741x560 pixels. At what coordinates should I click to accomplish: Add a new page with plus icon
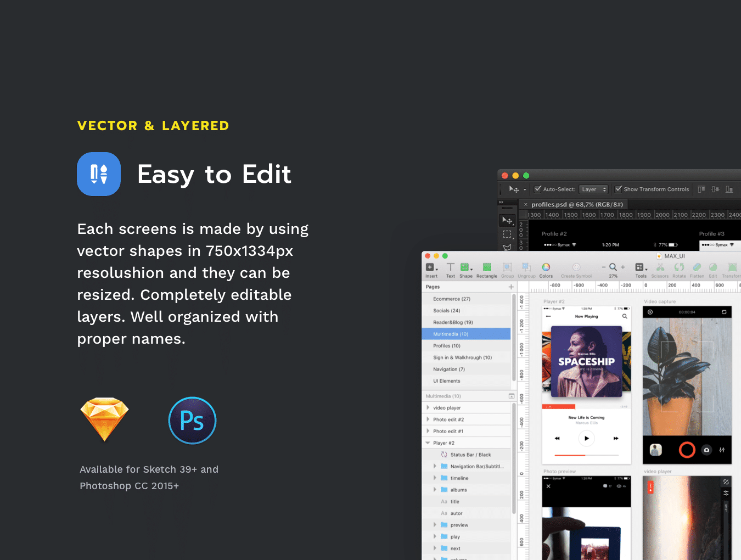[x=511, y=287]
